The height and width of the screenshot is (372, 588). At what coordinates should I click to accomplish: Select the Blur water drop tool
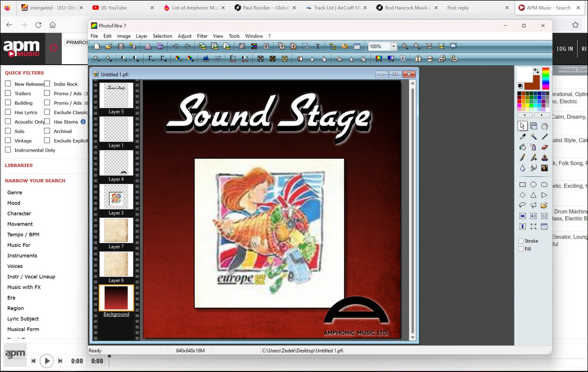[x=522, y=168]
